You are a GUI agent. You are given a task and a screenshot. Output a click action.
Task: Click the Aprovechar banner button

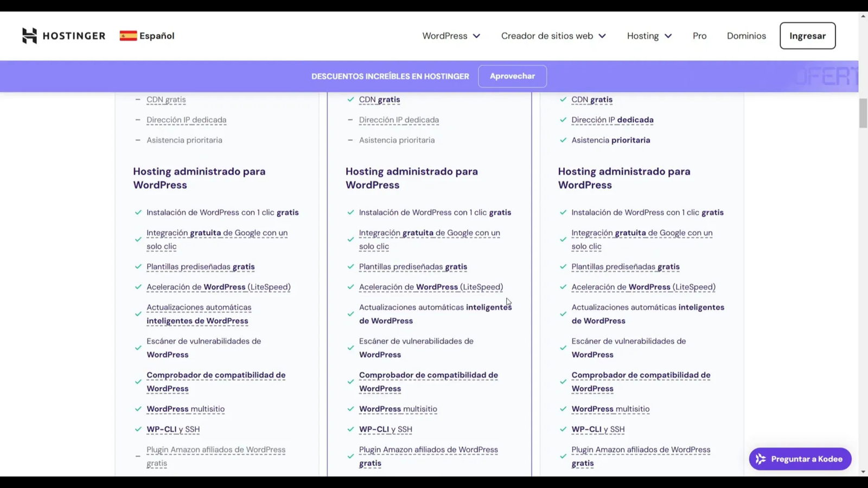pos(512,76)
